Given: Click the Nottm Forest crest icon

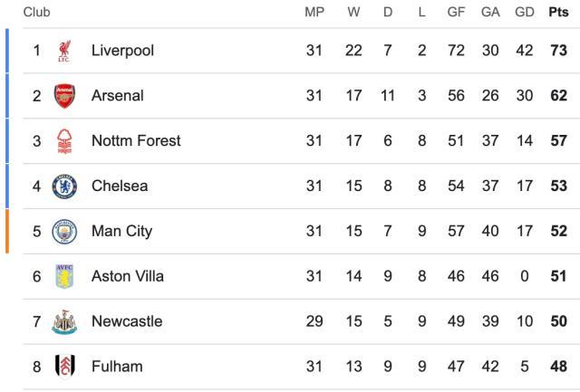Looking at the screenshot, I should pos(64,141).
